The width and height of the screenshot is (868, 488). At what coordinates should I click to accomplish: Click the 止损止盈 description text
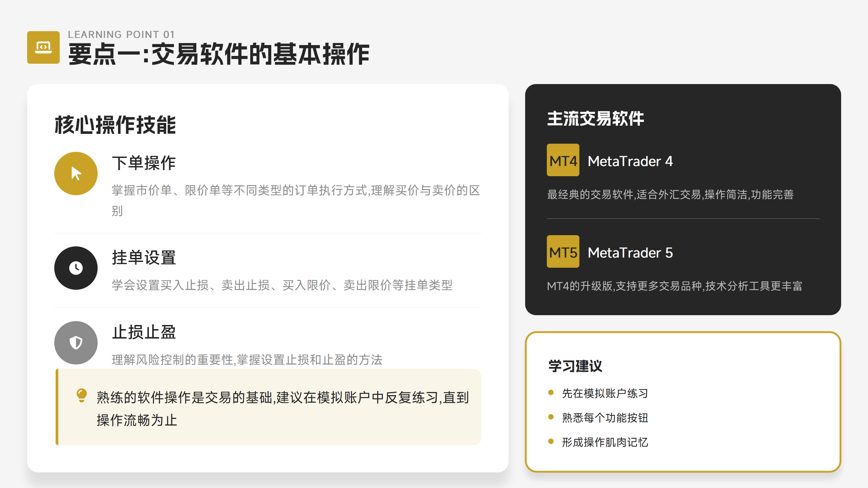click(247, 360)
